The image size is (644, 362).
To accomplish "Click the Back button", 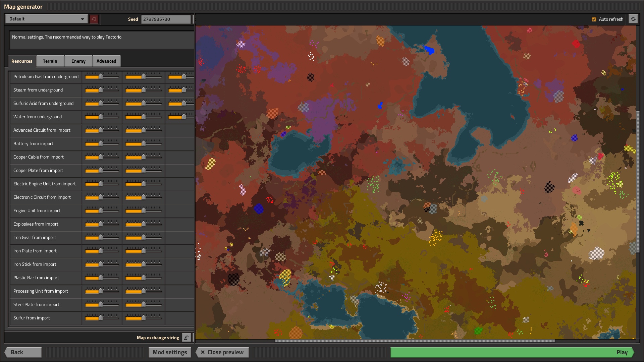I will coord(23,352).
